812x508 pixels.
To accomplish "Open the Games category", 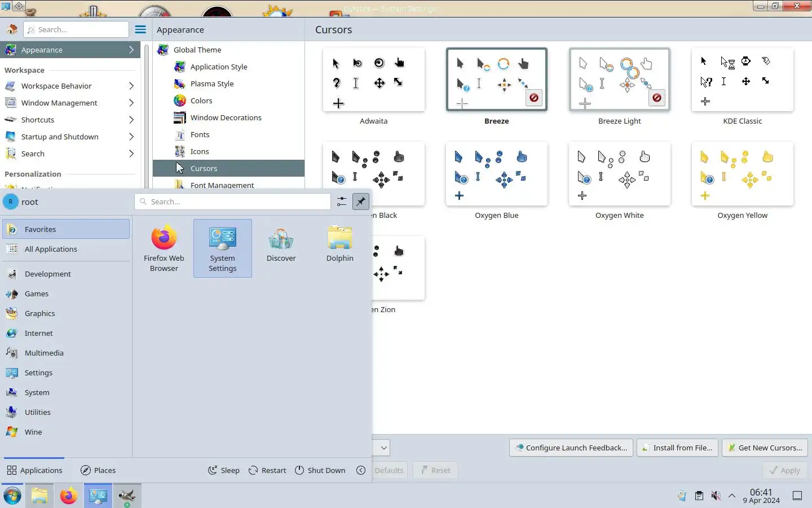I will 66,294.
